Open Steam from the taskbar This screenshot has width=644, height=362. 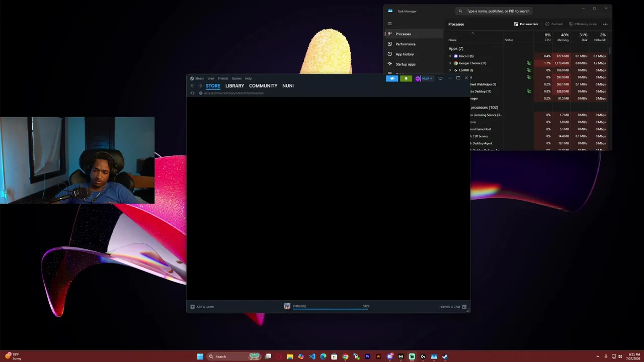coord(445,356)
